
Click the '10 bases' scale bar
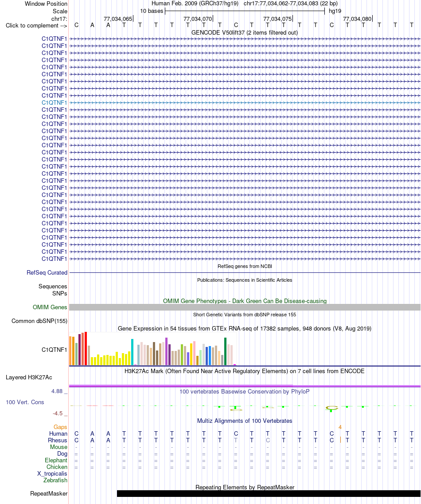(245, 11)
